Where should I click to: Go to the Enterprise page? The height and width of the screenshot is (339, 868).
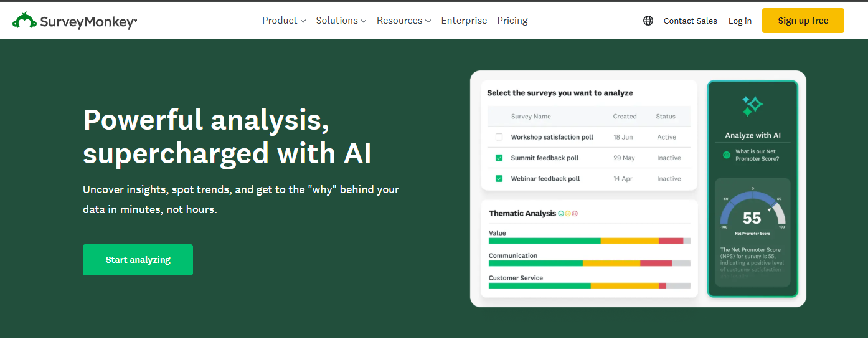click(464, 21)
